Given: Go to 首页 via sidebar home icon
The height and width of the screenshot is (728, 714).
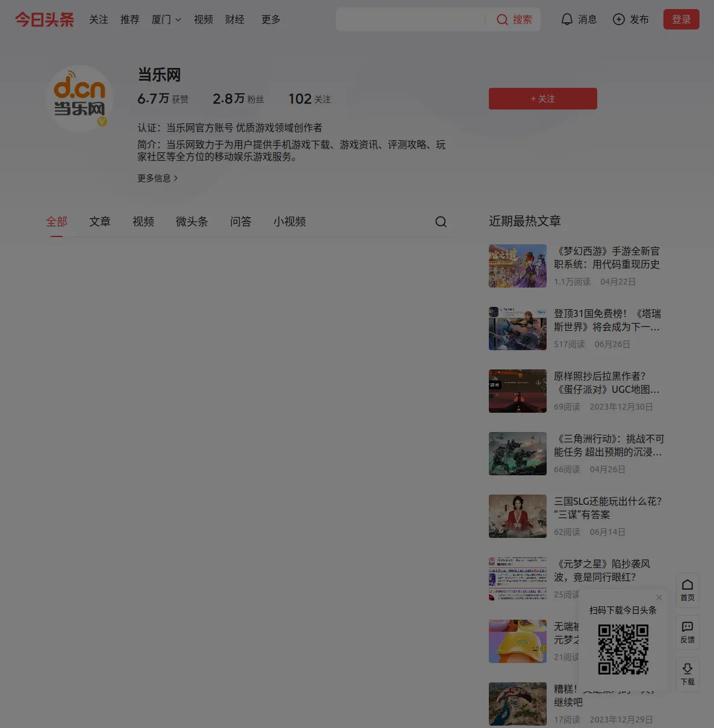Looking at the screenshot, I should click(x=688, y=590).
